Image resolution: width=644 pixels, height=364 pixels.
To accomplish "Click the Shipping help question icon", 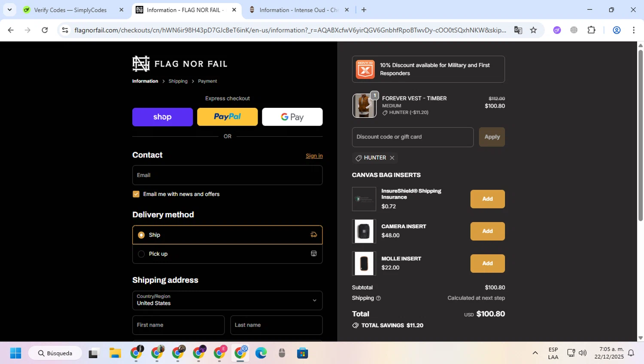I will point(378,298).
